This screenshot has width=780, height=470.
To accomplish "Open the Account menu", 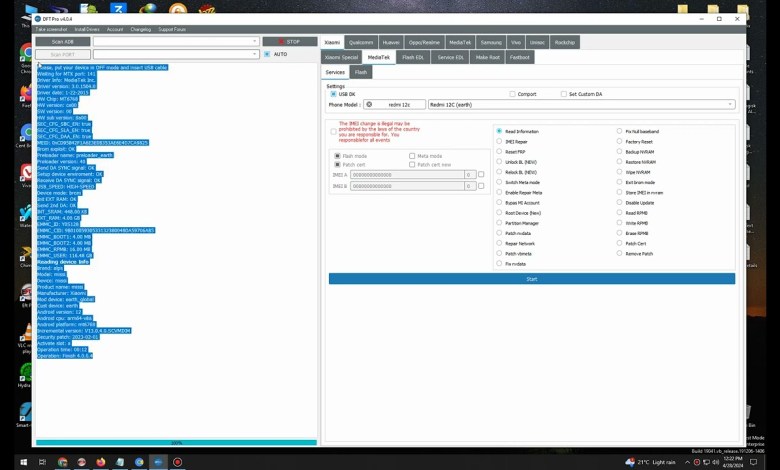I will tap(115, 29).
